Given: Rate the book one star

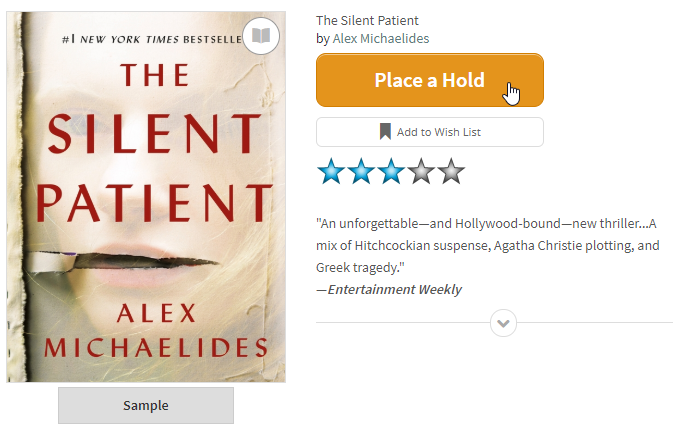Looking at the screenshot, I should click(331, 171).
